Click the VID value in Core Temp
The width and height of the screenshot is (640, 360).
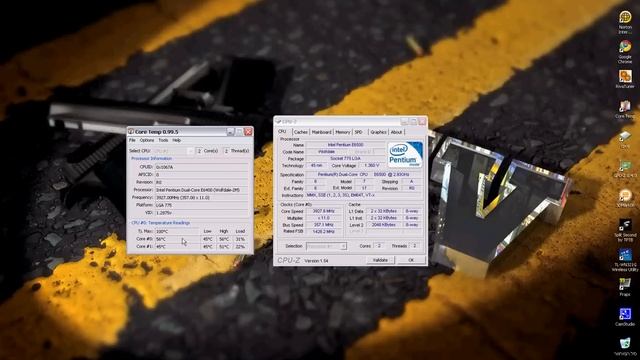point(202,213)
